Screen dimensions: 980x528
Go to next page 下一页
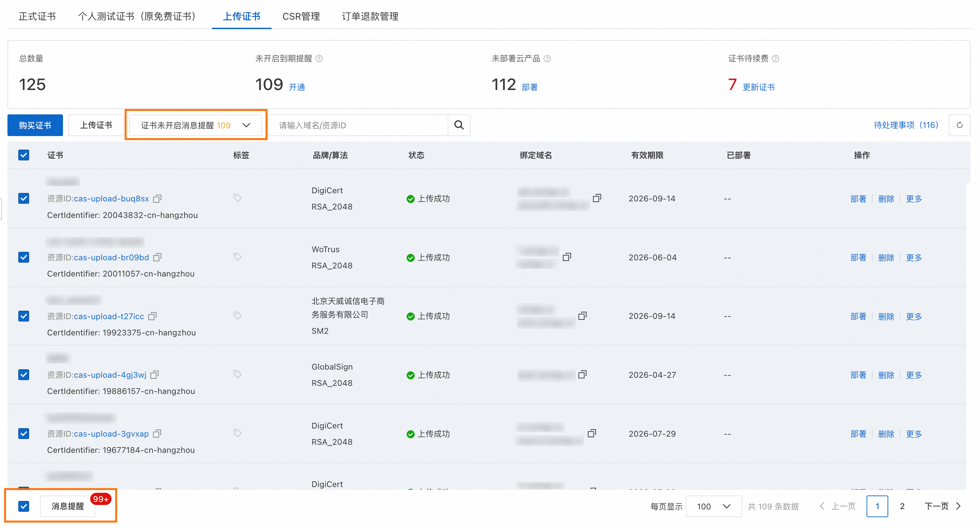point(943,506)
